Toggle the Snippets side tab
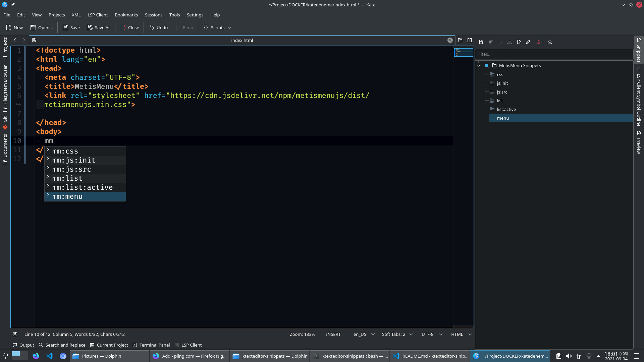This screenshot has width=644, height=362. [x=639, y=49]
